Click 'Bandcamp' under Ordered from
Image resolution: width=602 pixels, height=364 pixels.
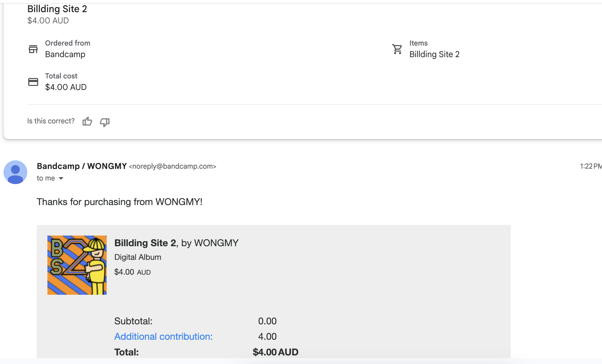click(65, 54)
